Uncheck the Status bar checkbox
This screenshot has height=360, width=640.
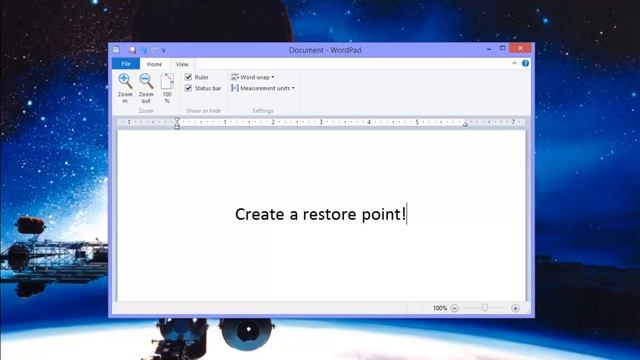click(x=188, y=88)
